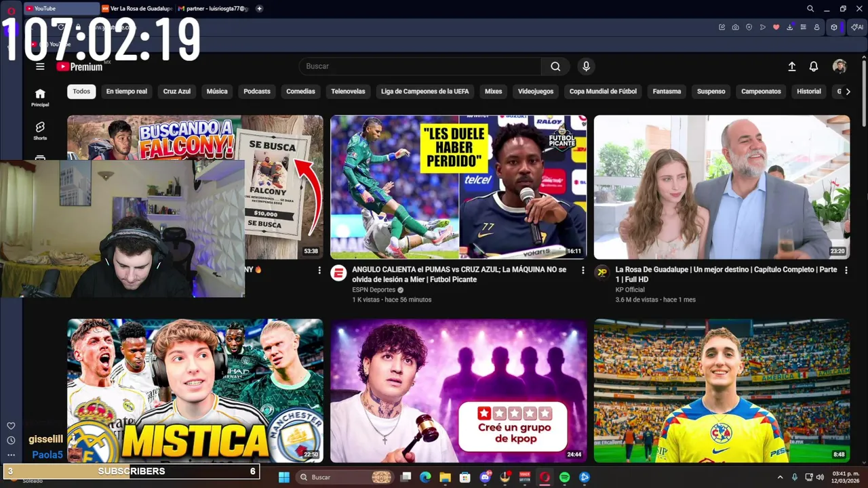Click the YouTube Premium logo

click(x=80, y=66)
